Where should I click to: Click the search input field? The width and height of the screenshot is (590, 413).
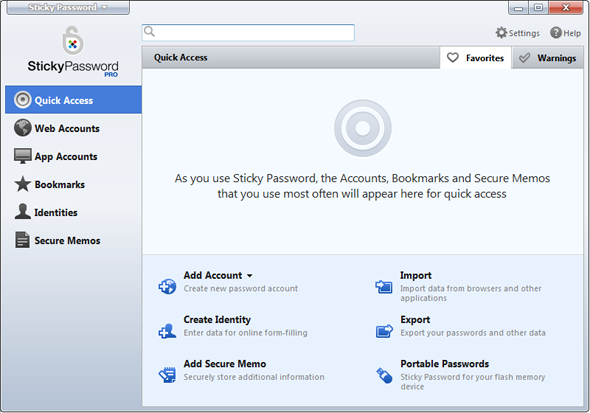click(248, 32)
